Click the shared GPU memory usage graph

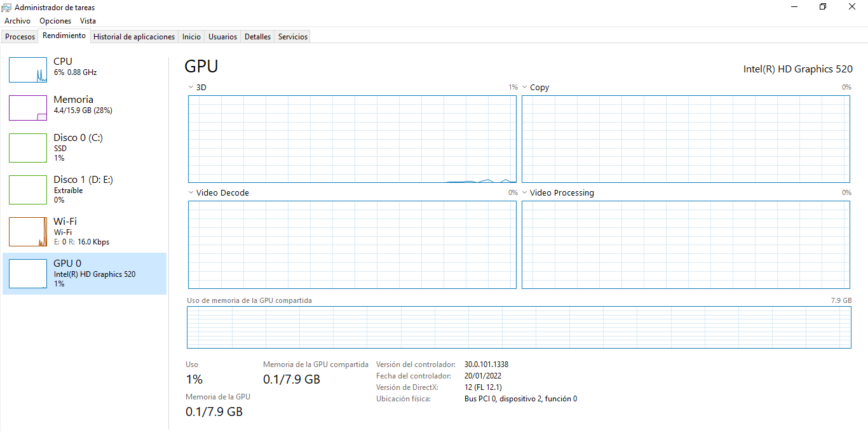point(519,327)
